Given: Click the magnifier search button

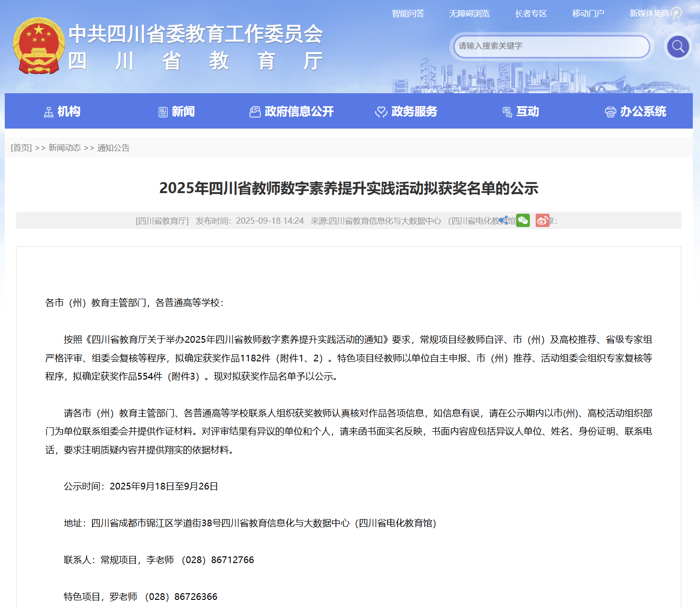Looking at the screenshot, I should pyautogui.click(x=678, y=46).
